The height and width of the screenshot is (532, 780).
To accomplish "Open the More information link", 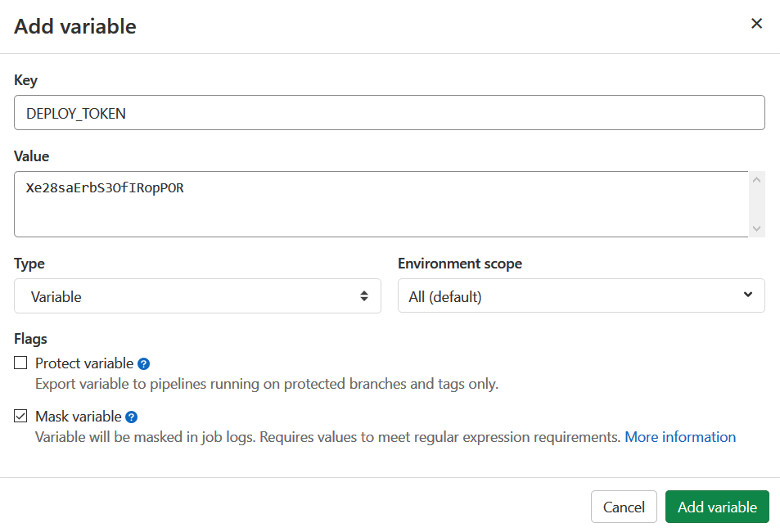I will tap(679, 437).
